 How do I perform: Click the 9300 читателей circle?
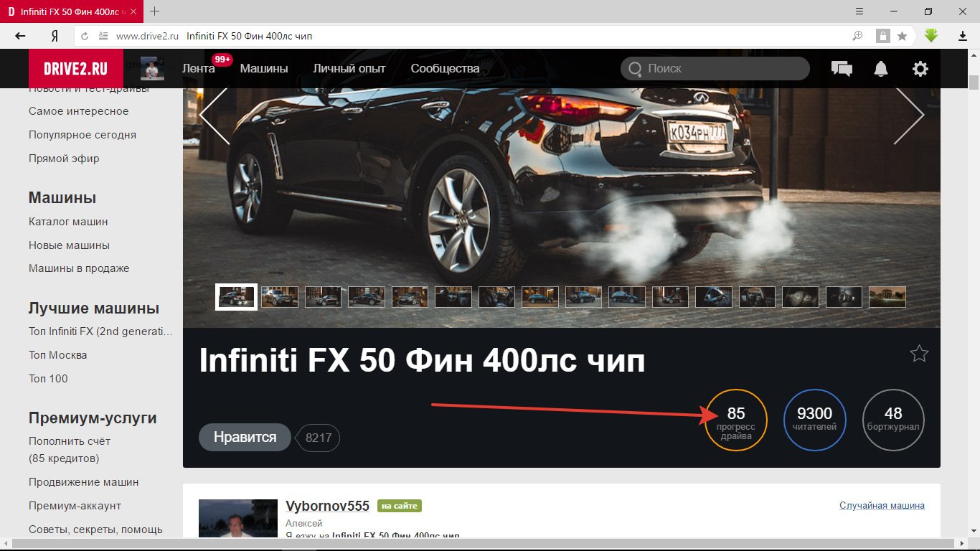pyautogui.click(x=815, y=420)
